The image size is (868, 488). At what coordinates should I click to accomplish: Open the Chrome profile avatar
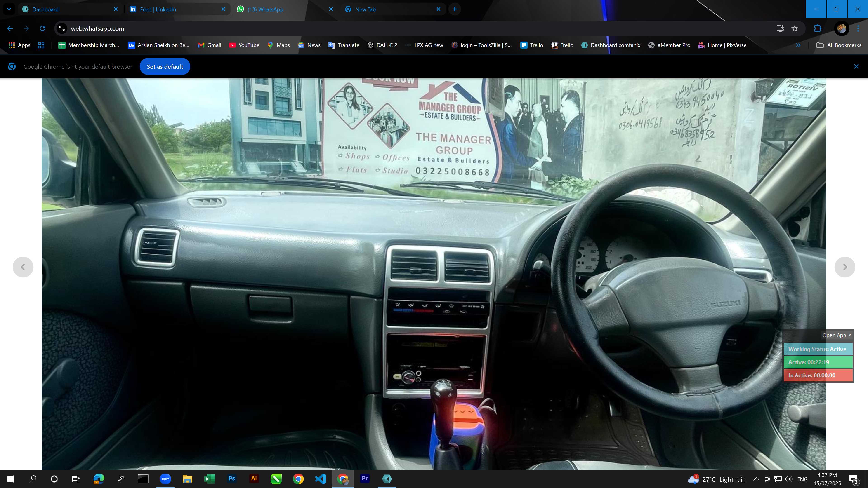point(841,29)
